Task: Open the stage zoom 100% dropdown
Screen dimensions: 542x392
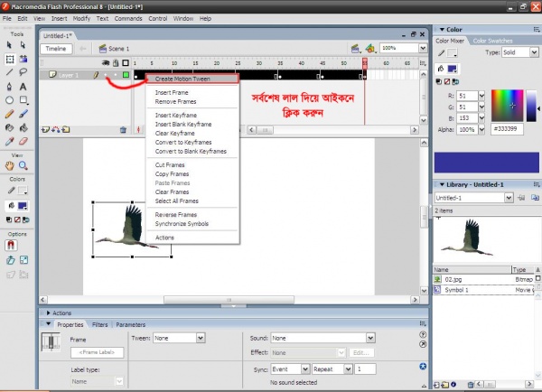Action: tap(423, 48)
